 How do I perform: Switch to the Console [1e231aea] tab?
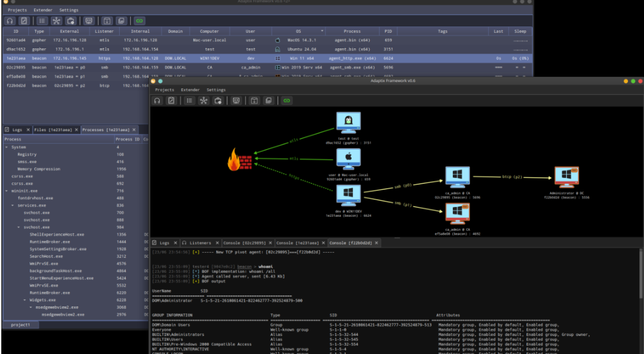click(x=298, y=242)
